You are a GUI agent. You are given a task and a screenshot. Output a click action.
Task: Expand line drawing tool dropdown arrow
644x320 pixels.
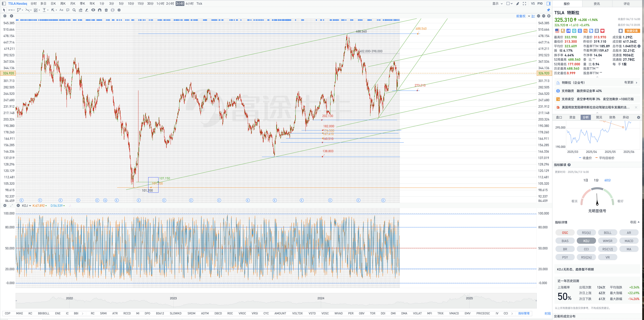click(x=14, y=10)
